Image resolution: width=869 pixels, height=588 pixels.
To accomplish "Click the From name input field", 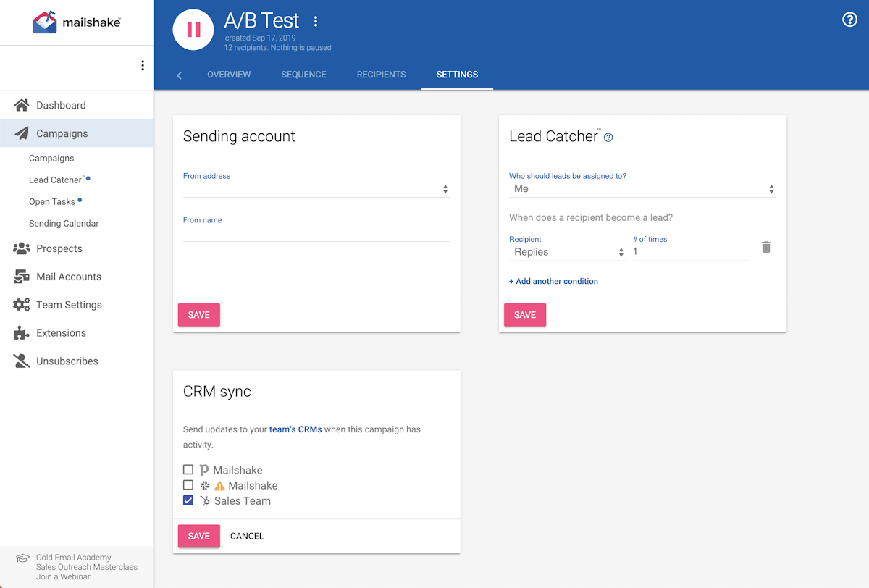I will point(316,233).
